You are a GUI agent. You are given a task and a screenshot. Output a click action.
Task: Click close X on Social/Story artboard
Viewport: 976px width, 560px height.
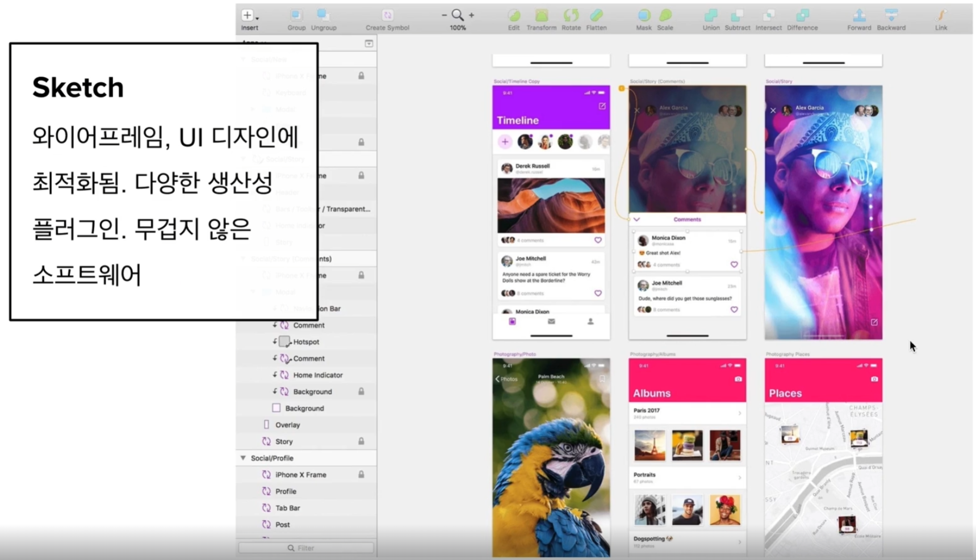[x=773, y=111]
